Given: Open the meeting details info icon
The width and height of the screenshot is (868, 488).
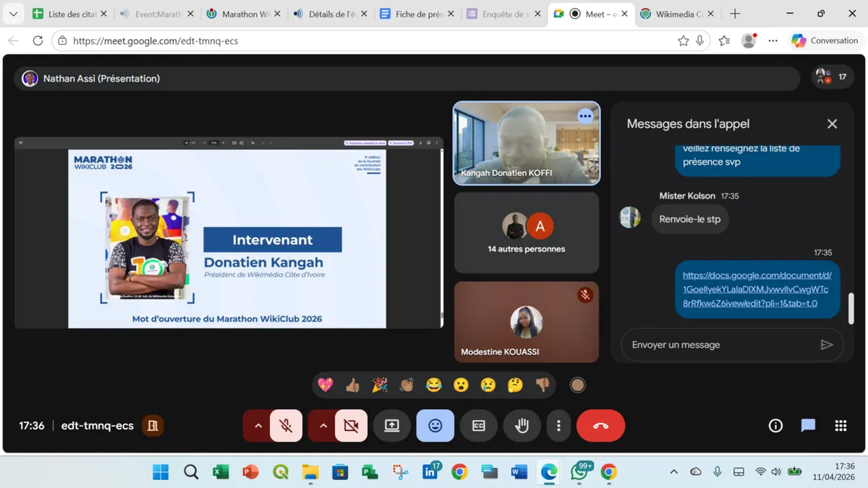Looking at the screenshot, I should click(x=775, y=426).
